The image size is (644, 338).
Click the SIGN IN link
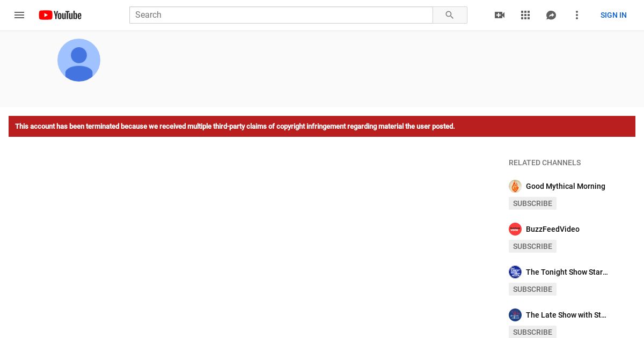[613, 15]
